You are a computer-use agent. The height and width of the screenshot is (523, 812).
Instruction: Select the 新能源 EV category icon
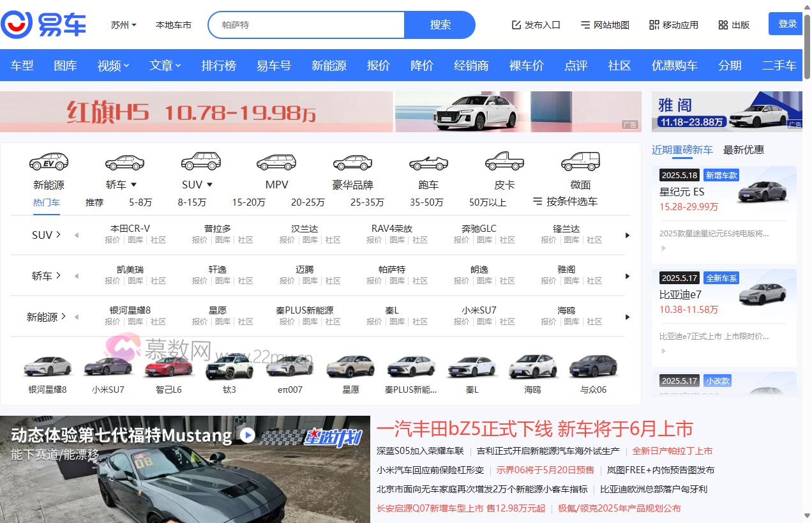pos(49,162)
